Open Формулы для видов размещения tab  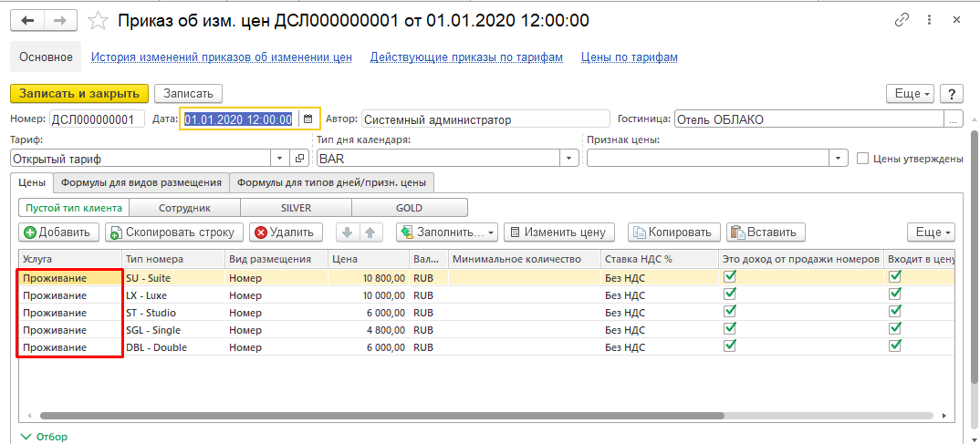141,183
